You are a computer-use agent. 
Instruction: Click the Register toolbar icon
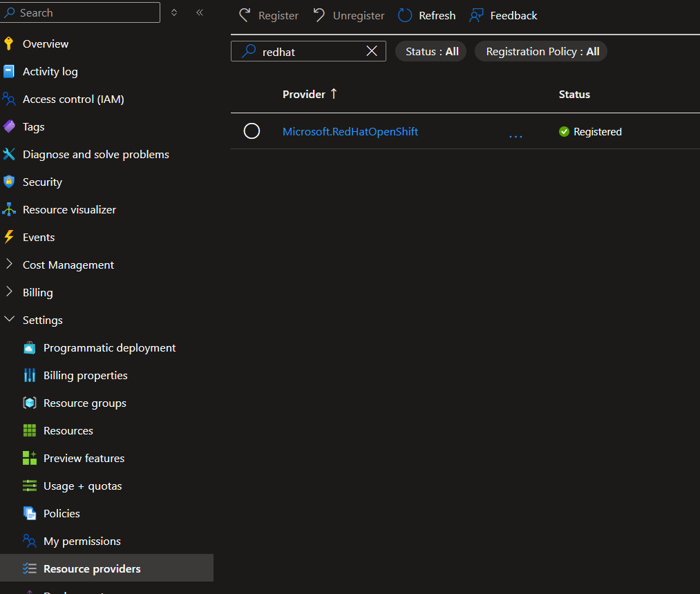click(x=245, y=15)
